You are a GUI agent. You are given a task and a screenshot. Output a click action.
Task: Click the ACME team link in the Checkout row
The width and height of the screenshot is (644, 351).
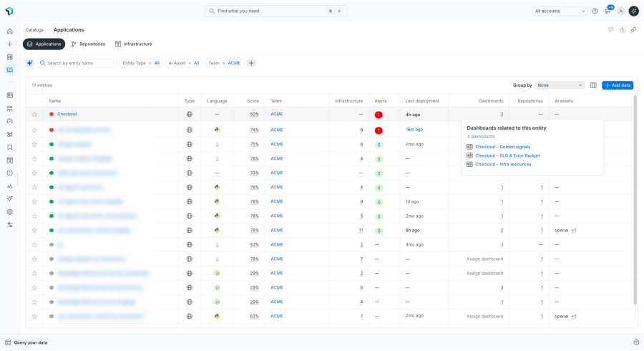(277, 114)
